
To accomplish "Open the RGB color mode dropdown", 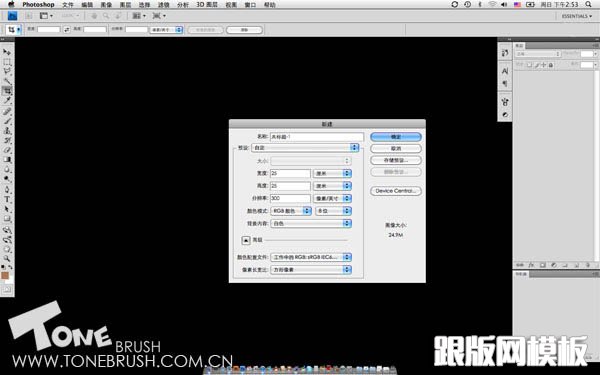I will [291, 211].
